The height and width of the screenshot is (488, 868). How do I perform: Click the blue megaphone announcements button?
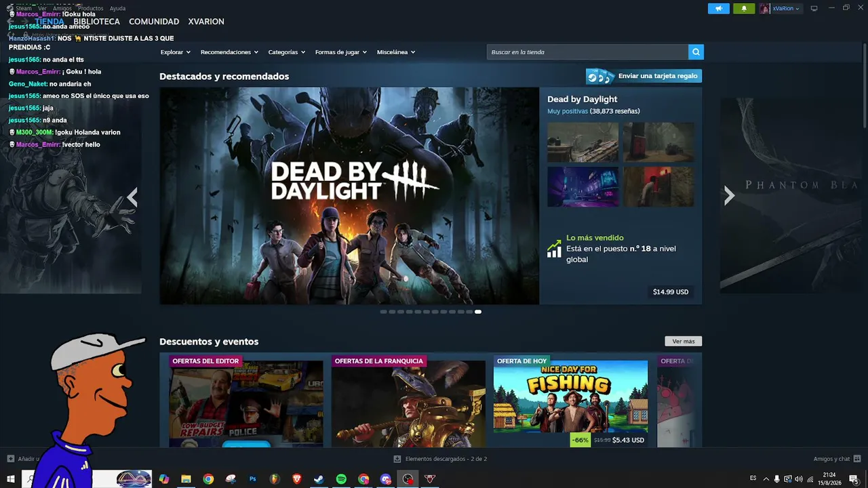[x=719, y=9]
